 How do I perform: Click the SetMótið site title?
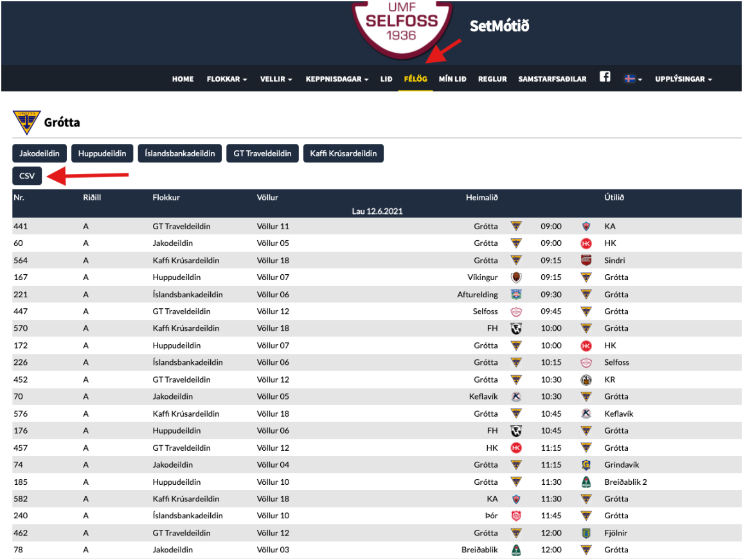pyautogui.click(x=499, y=26)
